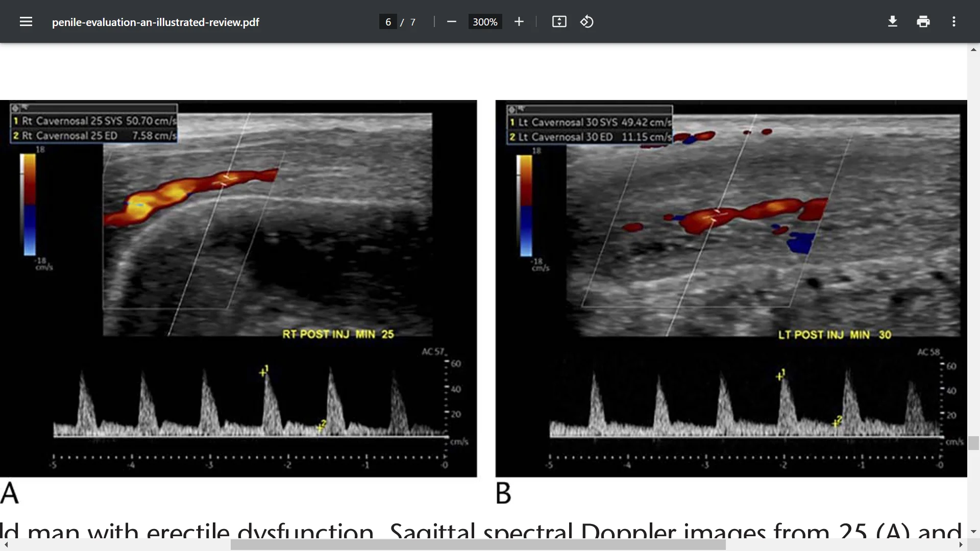Edit the 300% zoom level field

(485, 22)
